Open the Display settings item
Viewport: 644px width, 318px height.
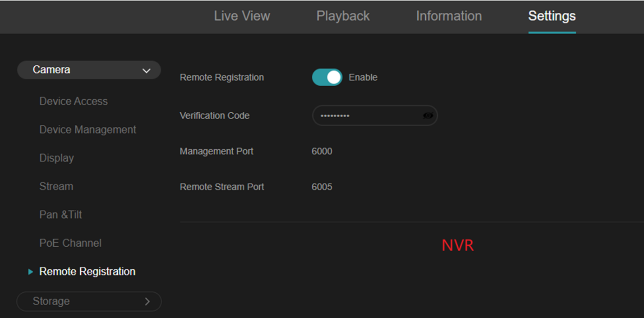[x=56, y=158]
